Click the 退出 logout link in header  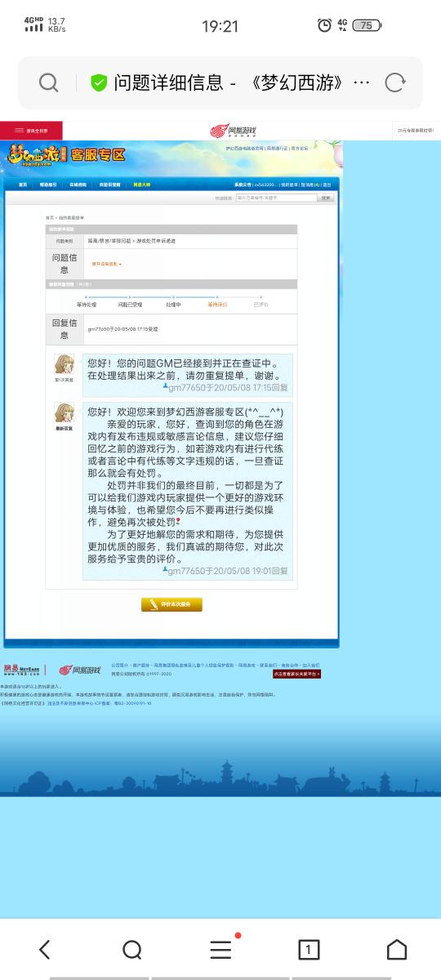327,185
